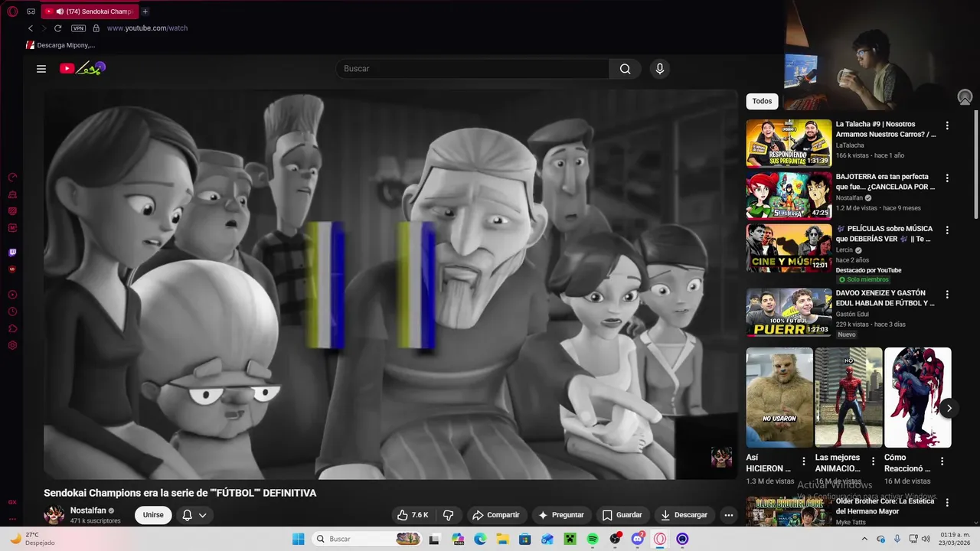
Task: Expand notification bell dropdown chevron
Action: [203, 515]
